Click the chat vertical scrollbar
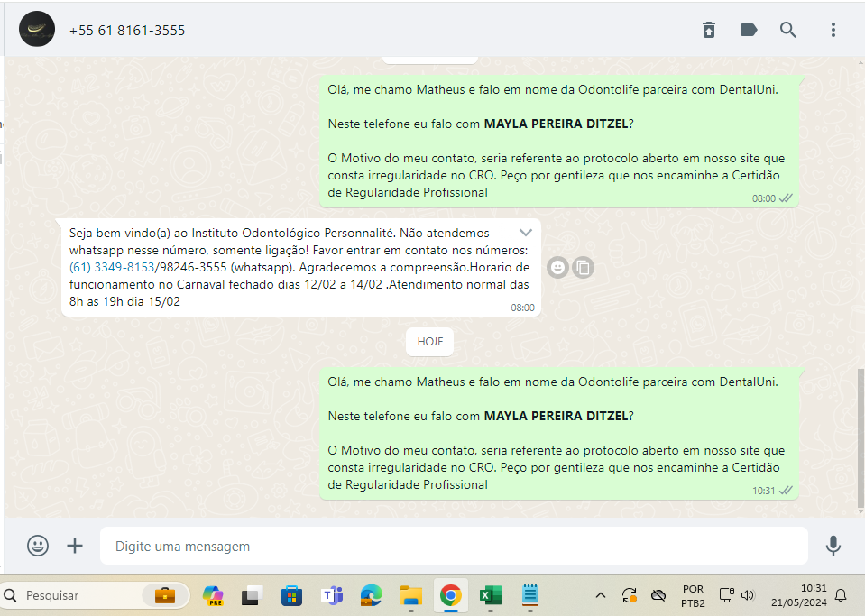The height and width of the screenshot is (616, 865). [x=860, y=433]
